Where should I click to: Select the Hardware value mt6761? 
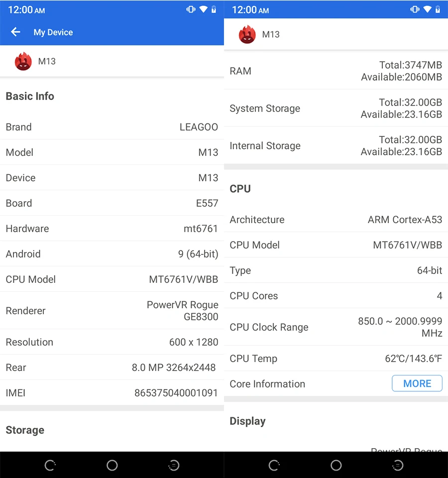(x=201, y=229)
